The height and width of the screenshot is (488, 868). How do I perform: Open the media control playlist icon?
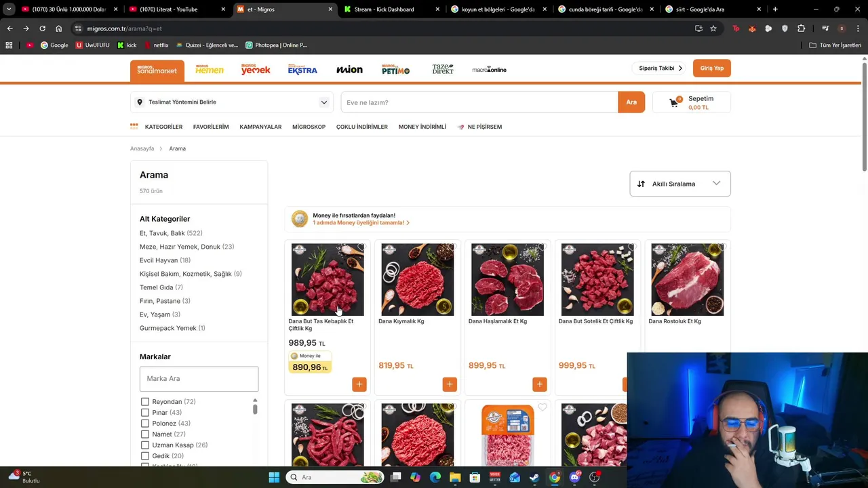tap(825, 28)
